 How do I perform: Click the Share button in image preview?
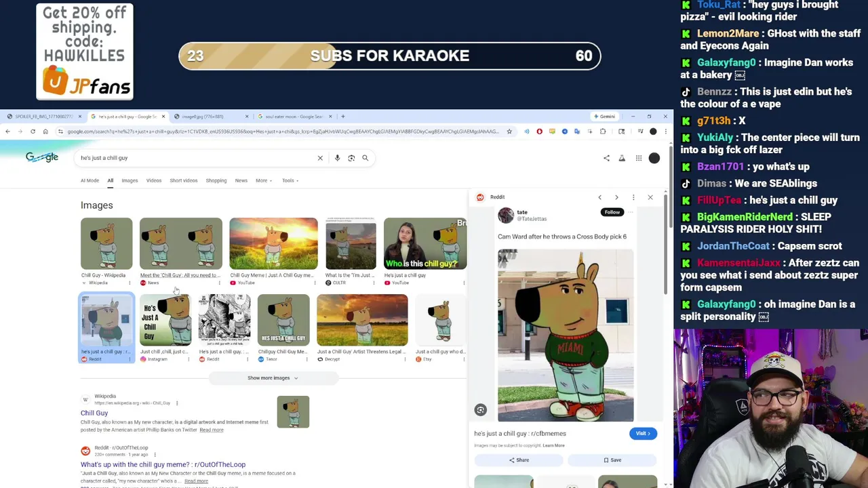(x=519, y=460)
